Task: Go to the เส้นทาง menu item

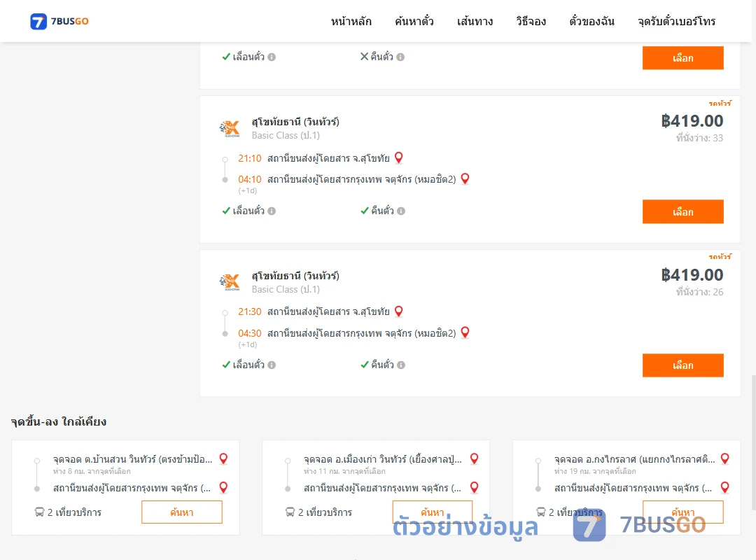Action: pos(475,21)
